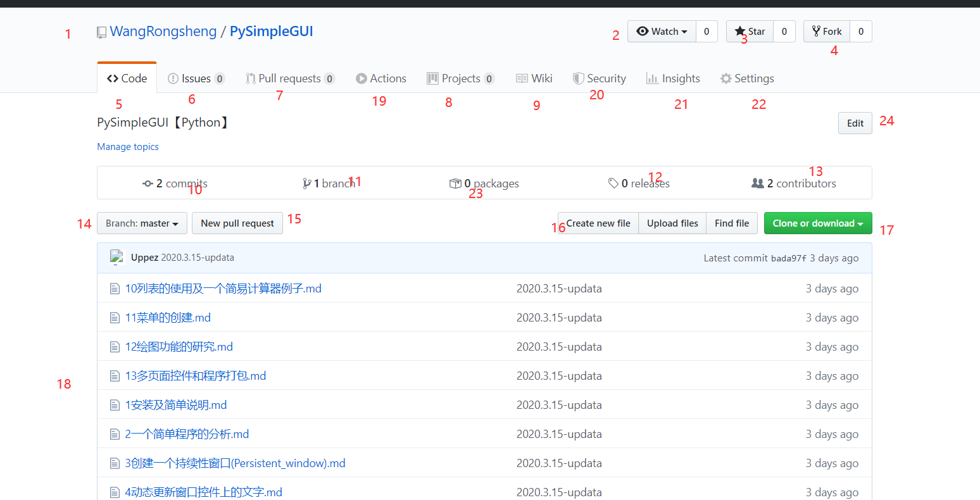The image size is (980, 500).
Task: Click the Insights bar-graph icon
Action: coord(652,78)
